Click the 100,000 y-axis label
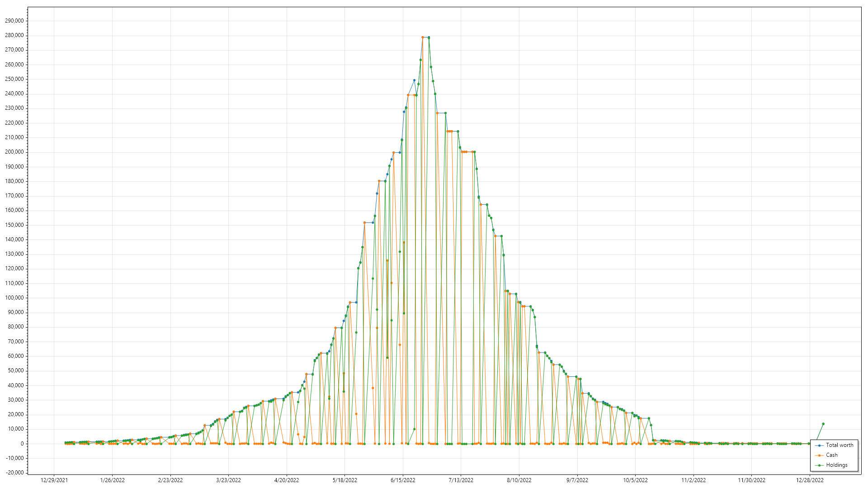The height and width of the screenshot is (488, 868). point(14,298)
